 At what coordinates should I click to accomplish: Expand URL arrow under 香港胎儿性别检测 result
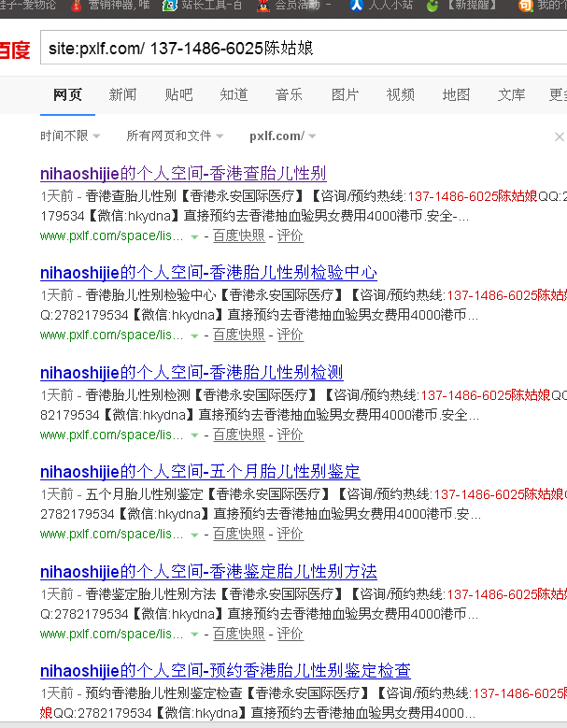[194, 435]
